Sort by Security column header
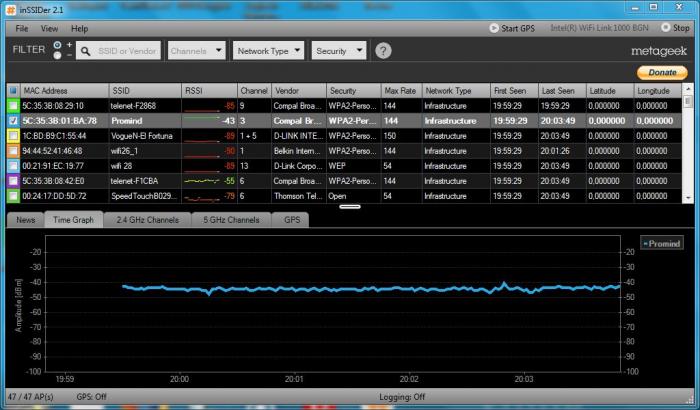The image size is (700, 410). [x=354, y=91]
